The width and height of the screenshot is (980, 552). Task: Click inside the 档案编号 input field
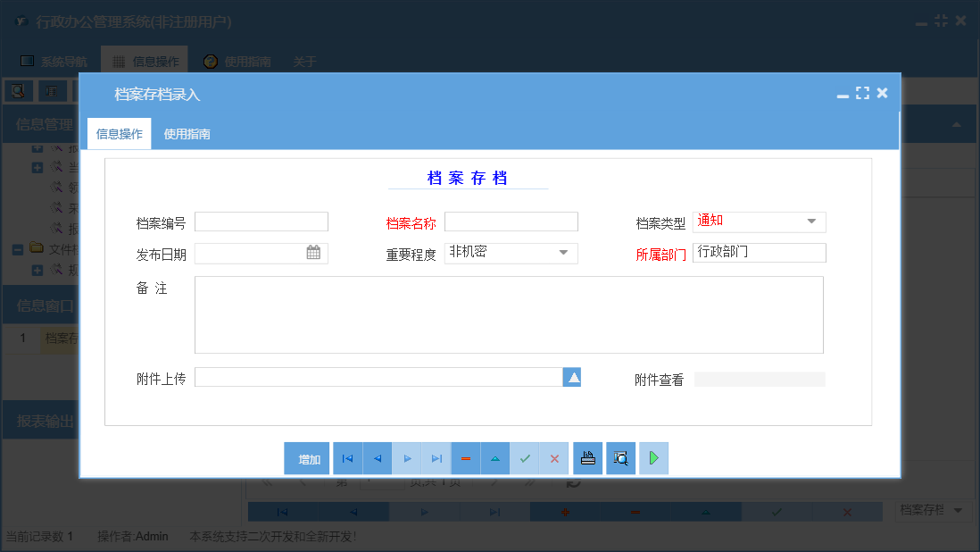click(x=261, y=222)
